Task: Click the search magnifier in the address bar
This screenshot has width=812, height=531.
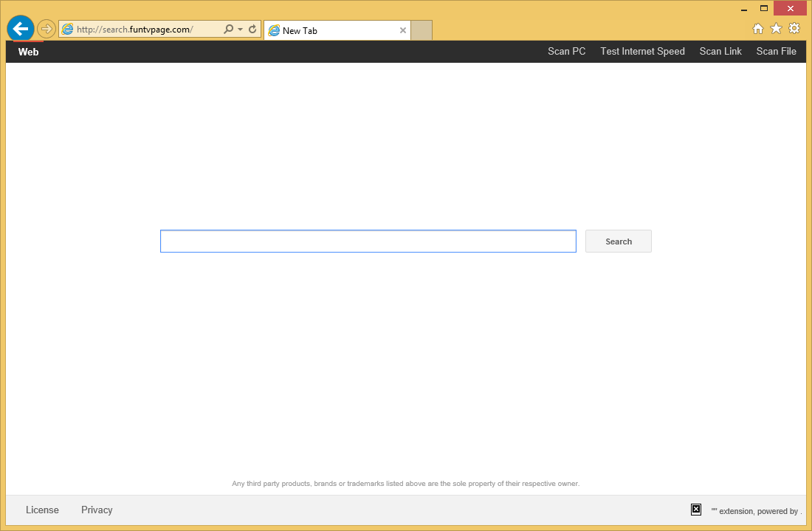Action: click(229, 29)
